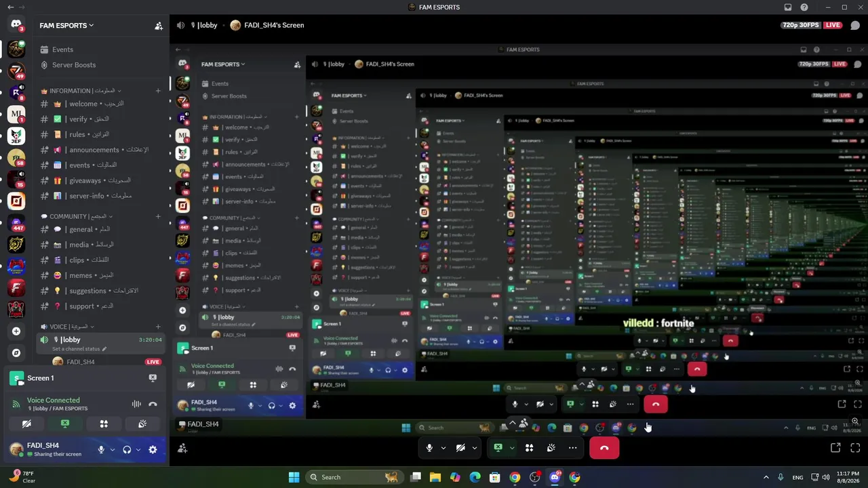868x488 pixels.
Task: Select the lobby voice channel
Action: 101,343
